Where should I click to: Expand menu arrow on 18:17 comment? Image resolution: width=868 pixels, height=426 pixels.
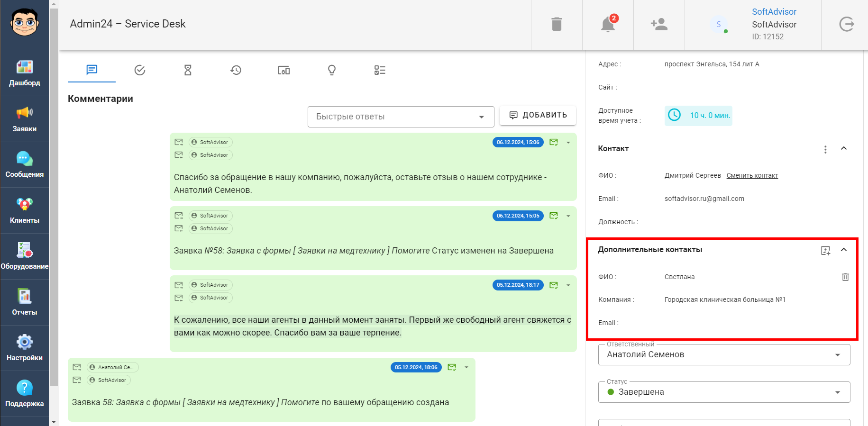568,285
